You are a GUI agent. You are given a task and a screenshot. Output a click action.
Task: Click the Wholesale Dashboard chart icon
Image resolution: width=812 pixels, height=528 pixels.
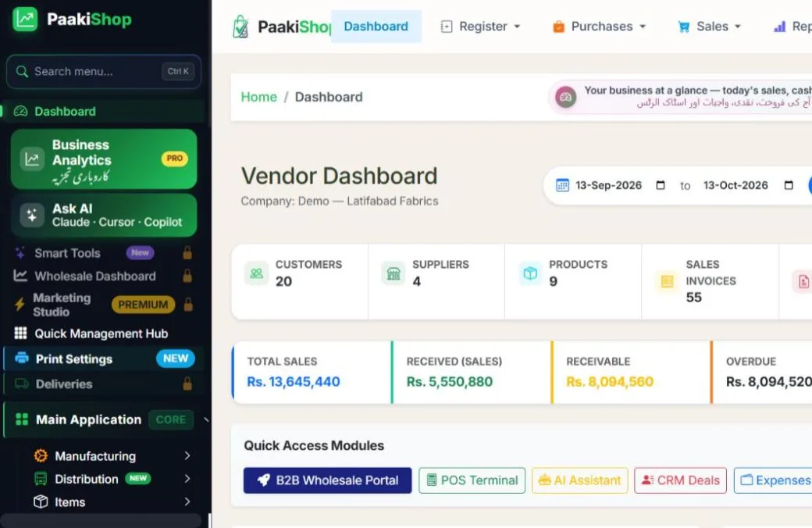coord(20,275)
